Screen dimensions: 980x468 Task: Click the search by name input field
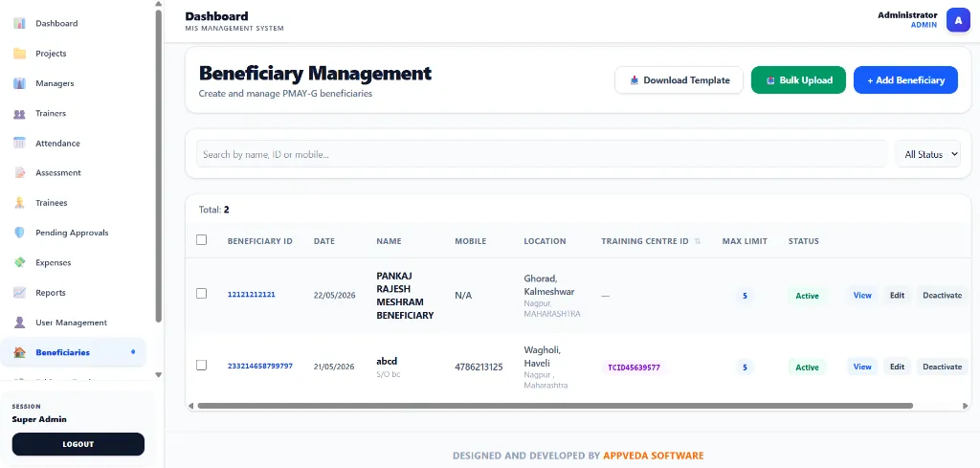(x=542, y=154)
